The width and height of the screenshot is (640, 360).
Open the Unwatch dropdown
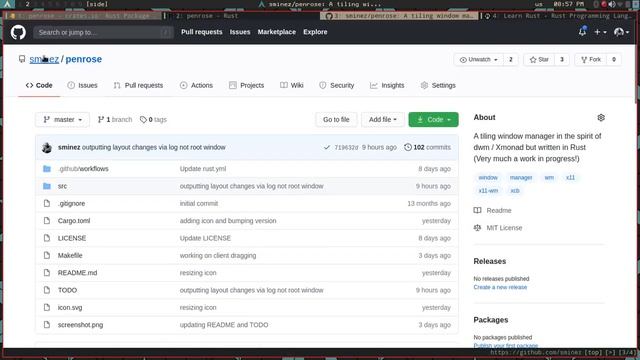pos(479,60)
